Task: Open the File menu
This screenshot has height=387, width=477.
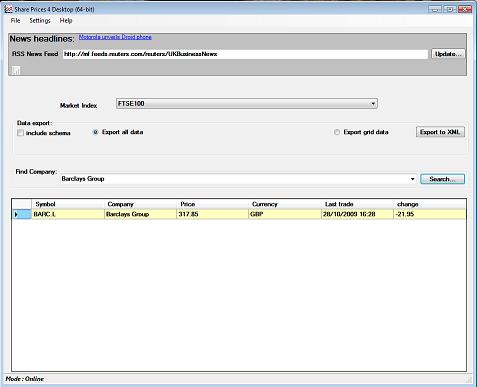Action: pyautogui.click(x=15, y=21)
